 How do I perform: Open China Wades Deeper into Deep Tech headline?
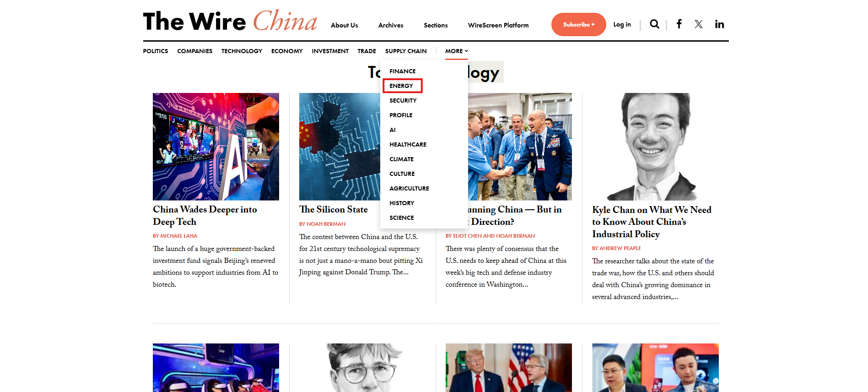[x=205, y=215]
